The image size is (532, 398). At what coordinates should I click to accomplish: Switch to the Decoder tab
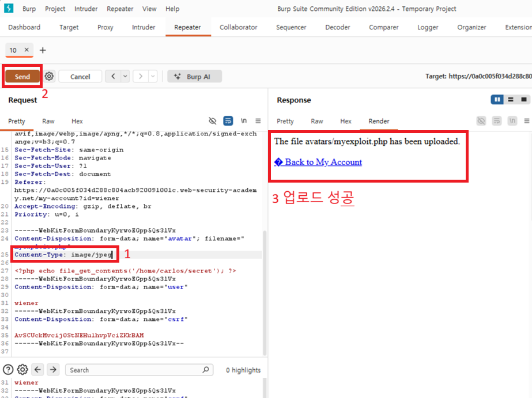click(338, 27)
